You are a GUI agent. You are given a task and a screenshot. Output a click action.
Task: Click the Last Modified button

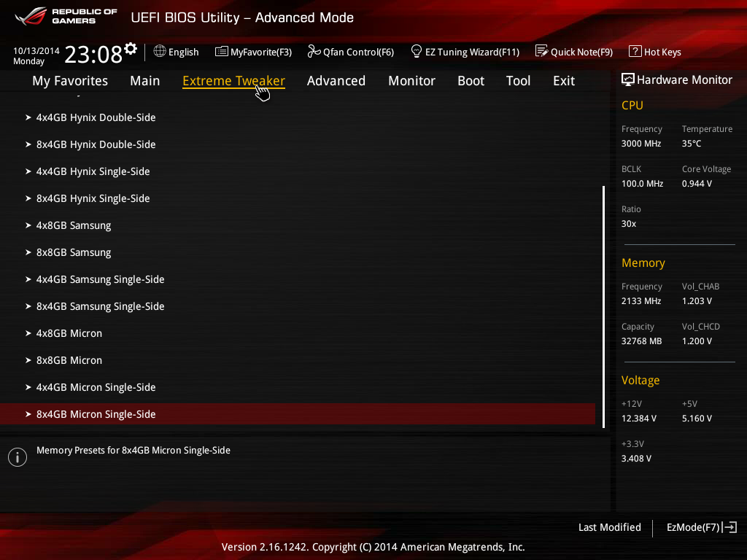point(609,527)
